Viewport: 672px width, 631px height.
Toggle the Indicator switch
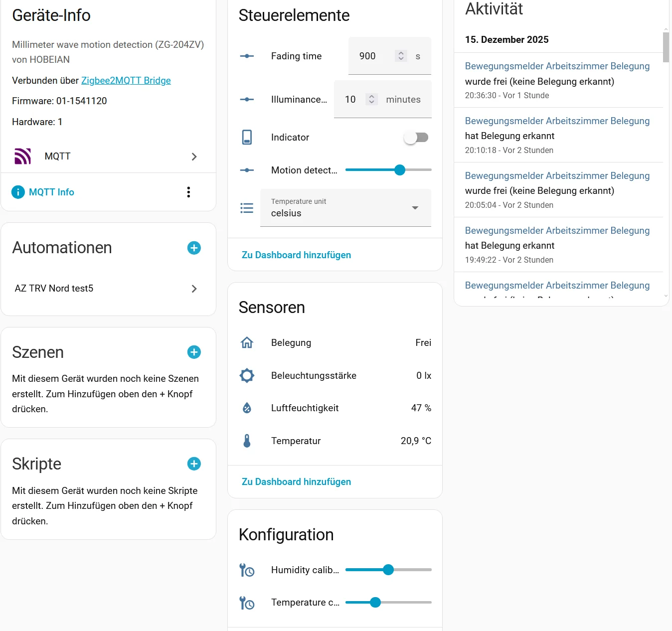(416, 138)
